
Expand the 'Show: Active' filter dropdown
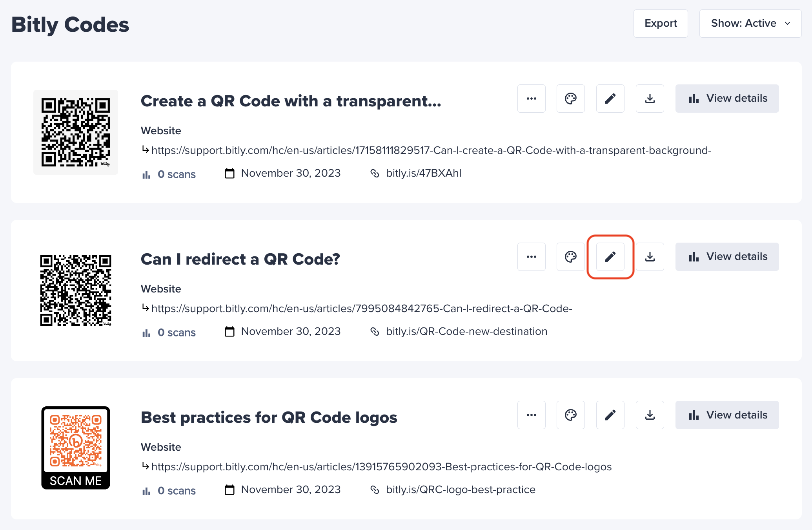tap(750, 24)
